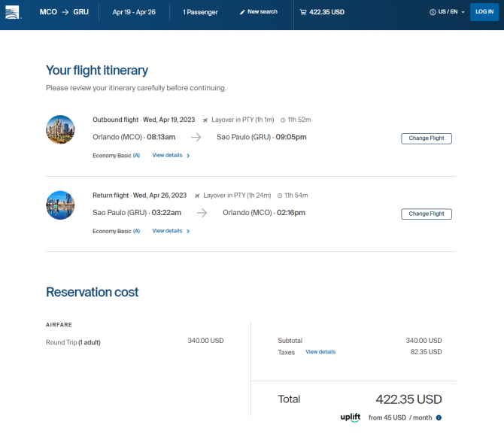Expand outbound flight View details chevron
504x437 pixels.
tap(188, 156)
